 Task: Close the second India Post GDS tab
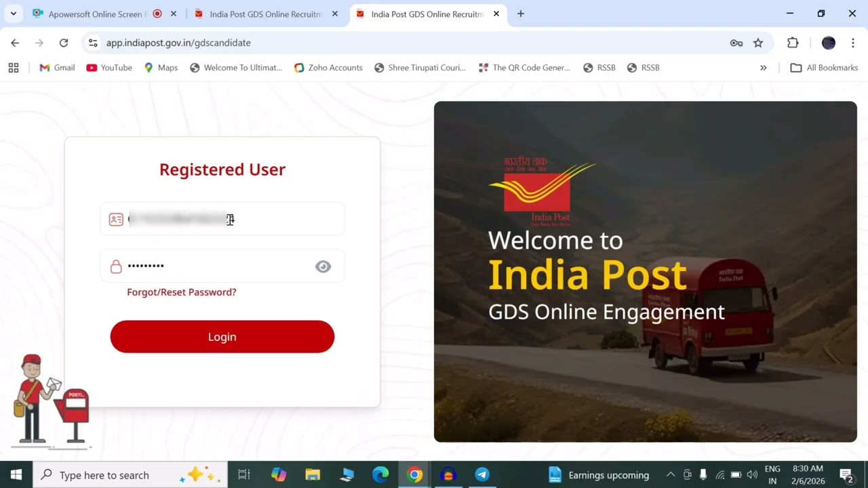[335, 14]
